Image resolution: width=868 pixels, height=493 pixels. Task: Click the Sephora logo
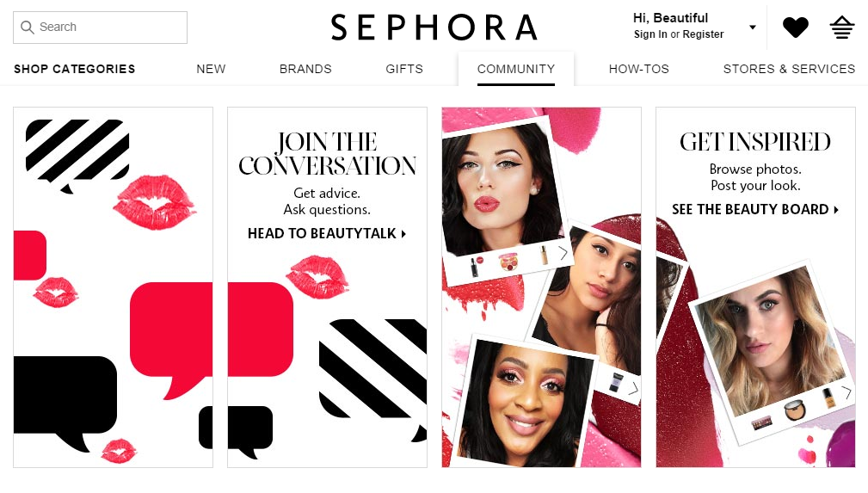point(434,28)
